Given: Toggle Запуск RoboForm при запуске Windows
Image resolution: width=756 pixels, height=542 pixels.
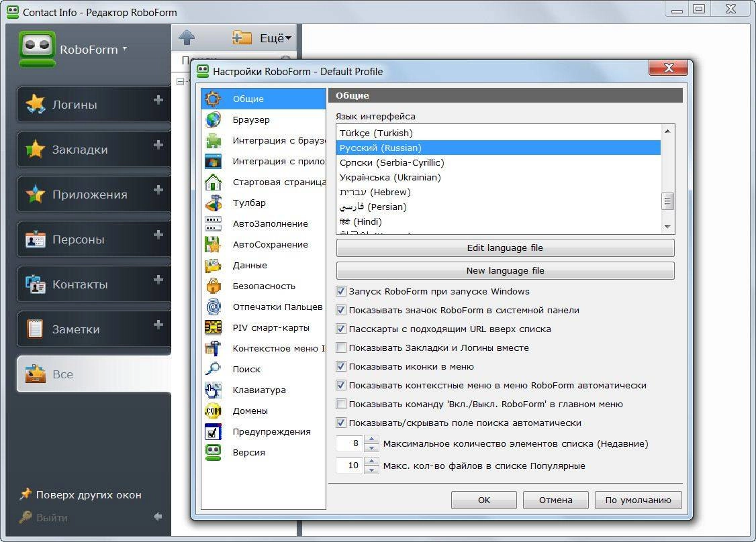Looking at the screenshot, I should [341, 291].
